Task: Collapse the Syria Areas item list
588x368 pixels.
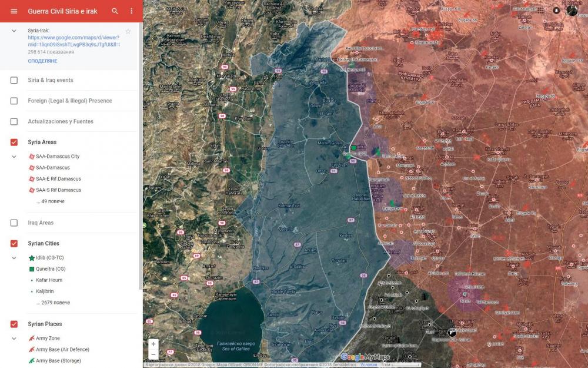Action: (x=14, y=157)
